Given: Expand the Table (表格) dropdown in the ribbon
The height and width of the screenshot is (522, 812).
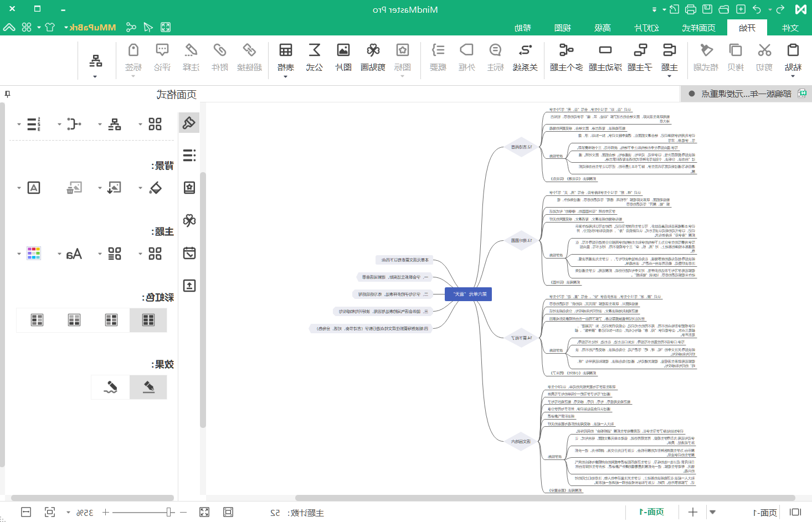Looking at the screenshot, I should pyautogui.click(x=285, y=76).
